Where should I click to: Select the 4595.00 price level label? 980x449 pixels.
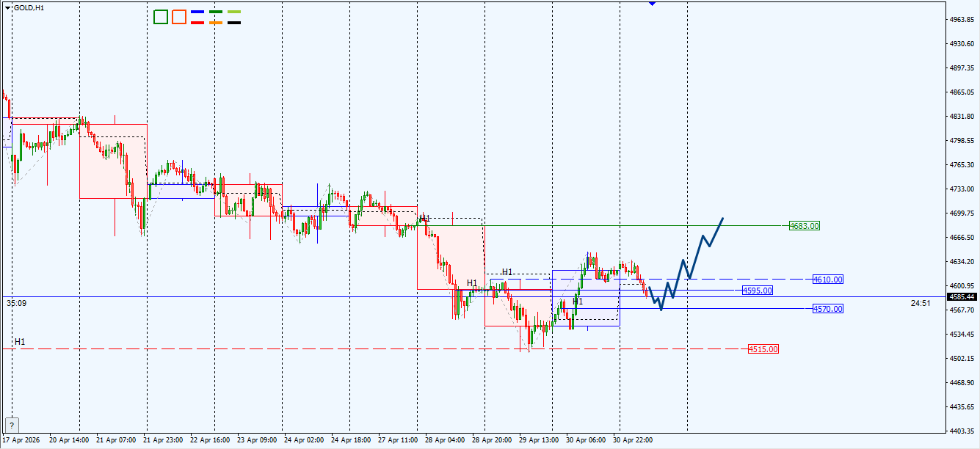tap(758, 291)
